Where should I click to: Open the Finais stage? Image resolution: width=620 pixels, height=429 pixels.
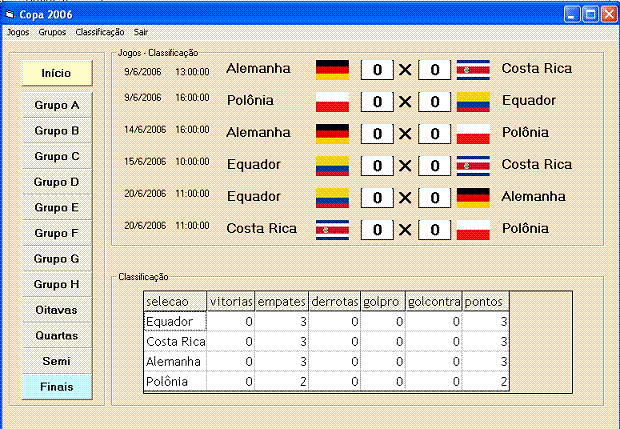point(56,387)
